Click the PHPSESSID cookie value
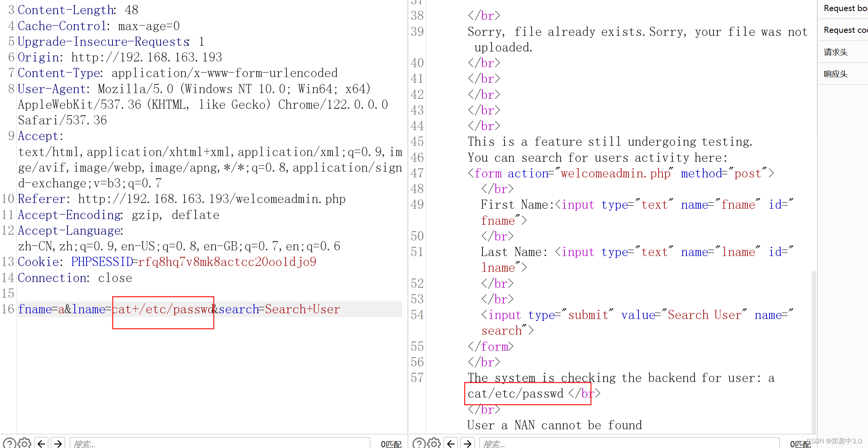 click(227, 262)
